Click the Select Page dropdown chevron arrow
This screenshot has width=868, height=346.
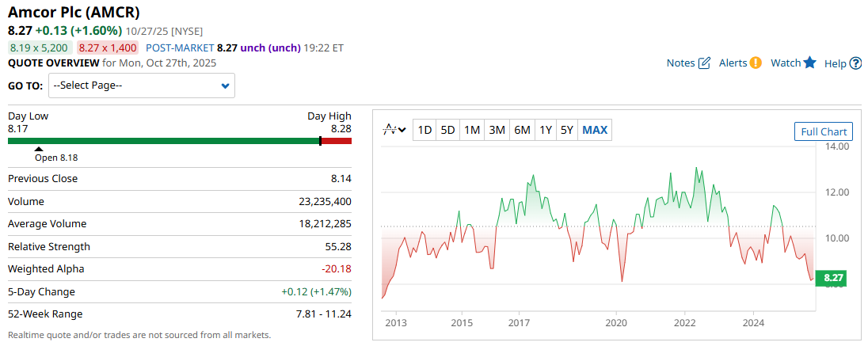(x=226, y=86)
